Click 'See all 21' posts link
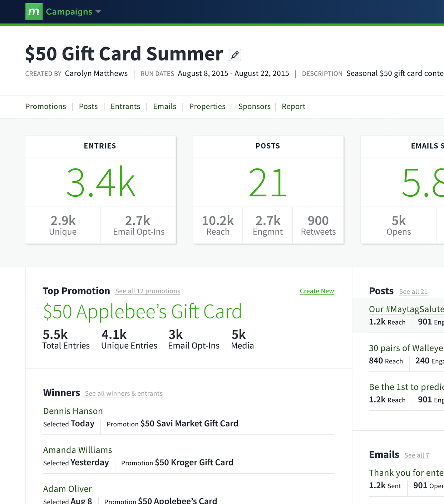Viewport: 444px width, 504px height. coord(413,292)
